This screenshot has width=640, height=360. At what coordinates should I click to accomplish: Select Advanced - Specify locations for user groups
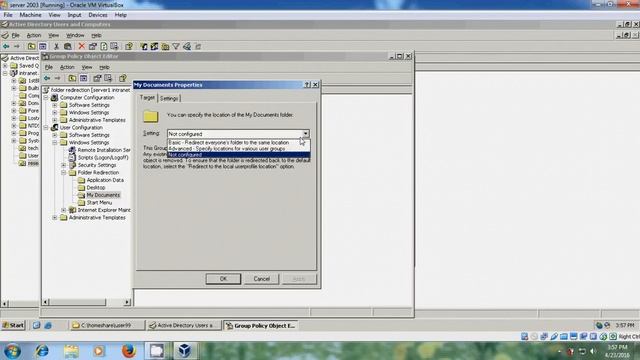239,149
